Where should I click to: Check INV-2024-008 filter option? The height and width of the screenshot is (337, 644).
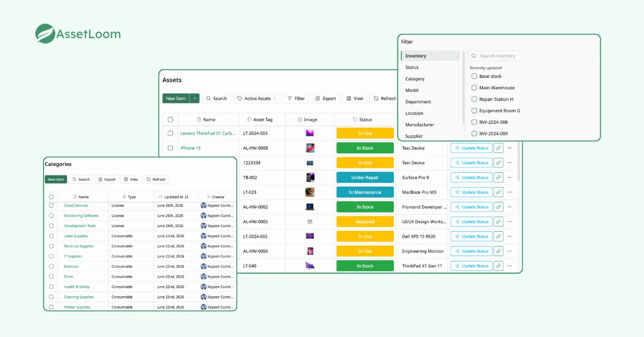click(x=474, y=122)
